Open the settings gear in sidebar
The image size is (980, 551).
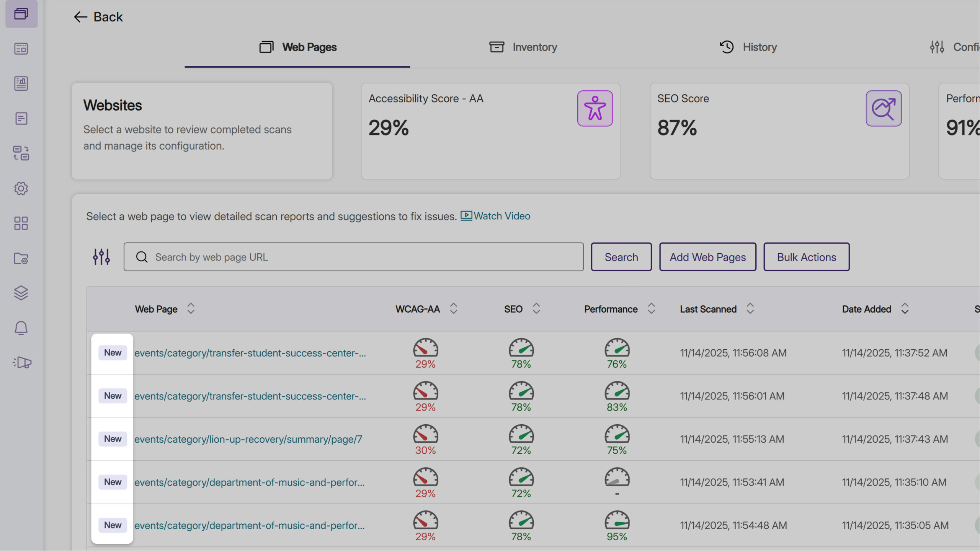coord(21,188)
